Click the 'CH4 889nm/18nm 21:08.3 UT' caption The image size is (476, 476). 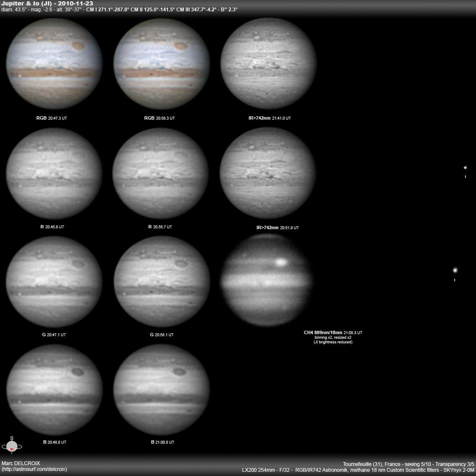(x=333, y=333)
